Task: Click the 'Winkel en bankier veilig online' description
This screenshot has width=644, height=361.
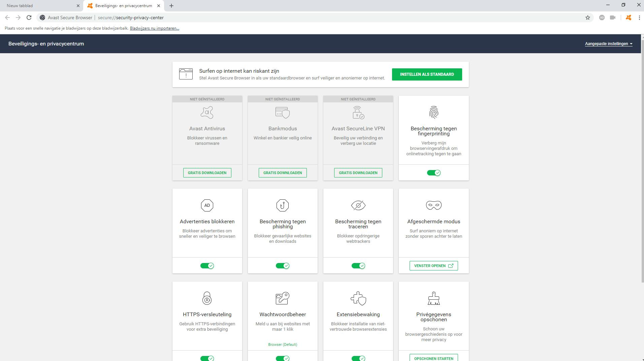Action: click(283, 138)
